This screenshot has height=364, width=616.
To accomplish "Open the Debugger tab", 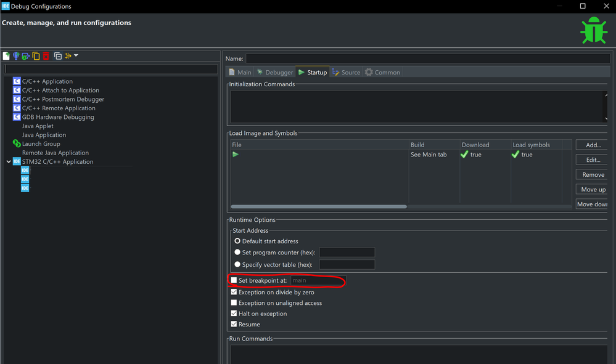I will pos(275,72).
